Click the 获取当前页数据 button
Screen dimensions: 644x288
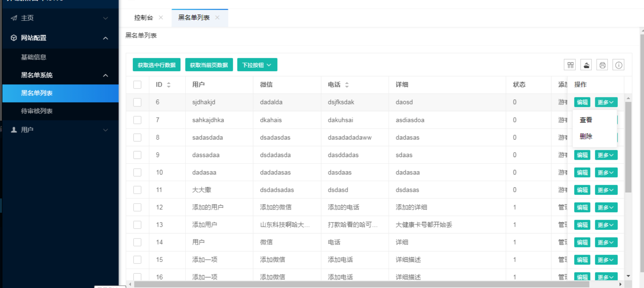coord(209,65)
